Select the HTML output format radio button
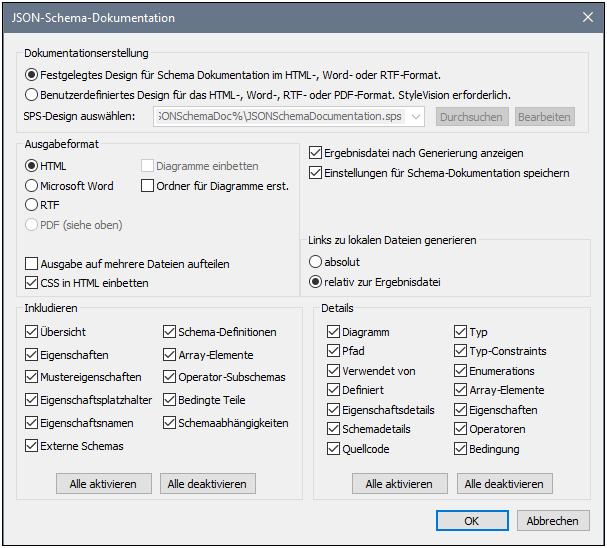Image resolution: width=607 pixels, height=548 pixels. tap(34, 166)
